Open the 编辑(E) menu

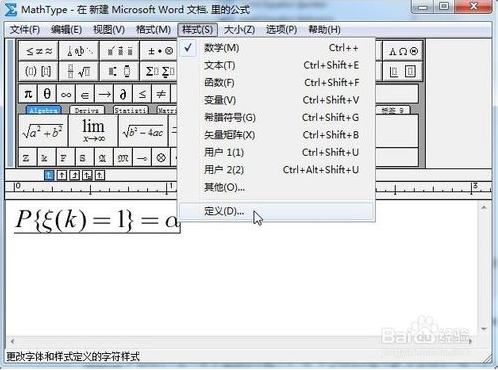(x=66, y=30)
